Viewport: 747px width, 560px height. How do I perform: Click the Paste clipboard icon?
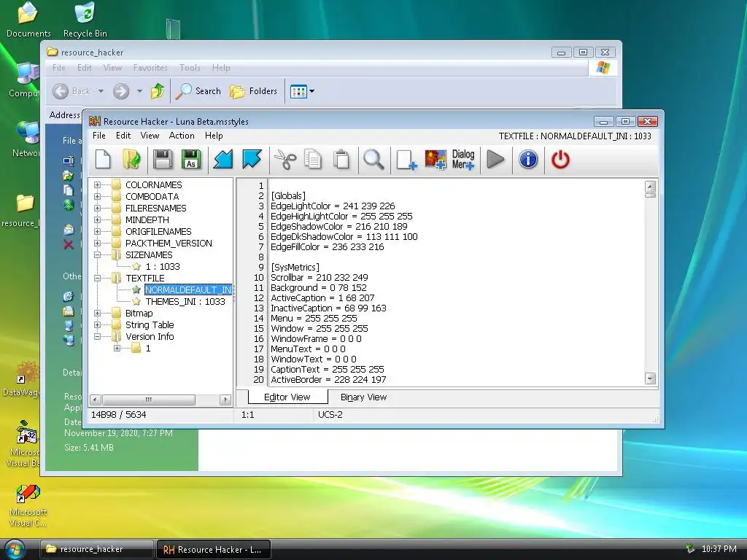(341, 160)
